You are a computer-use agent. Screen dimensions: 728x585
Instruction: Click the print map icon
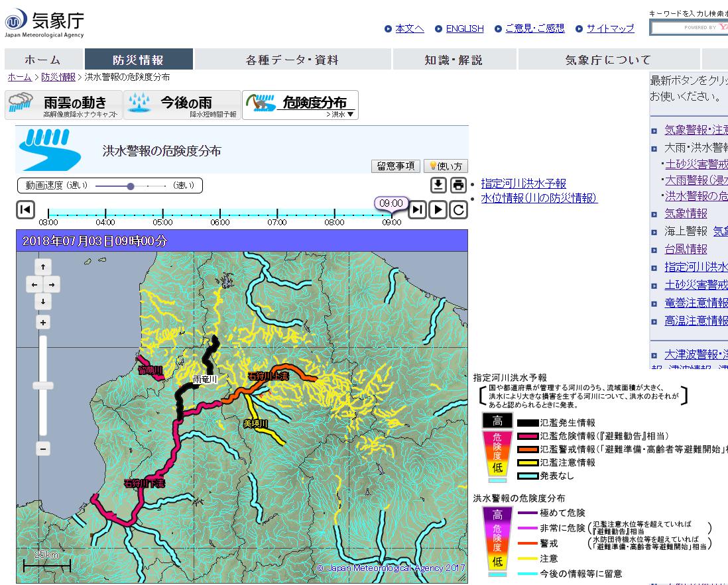[x=458, y=185]
